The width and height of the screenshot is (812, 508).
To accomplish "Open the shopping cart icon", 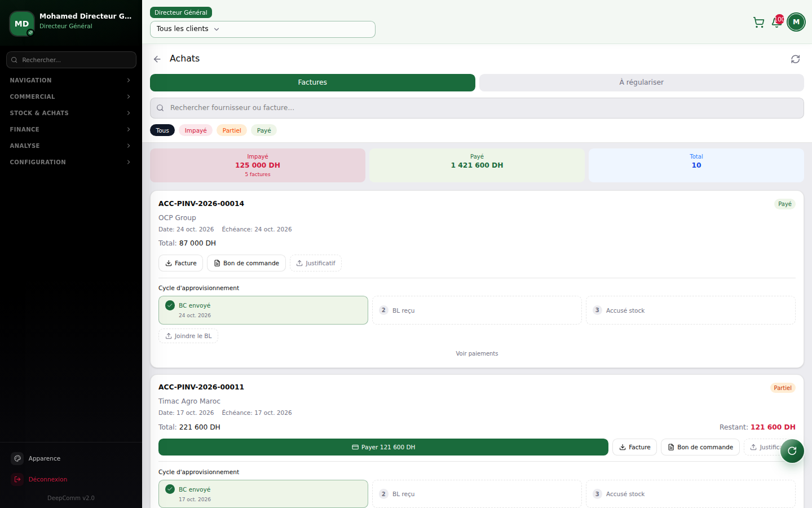I will click(x=758, y=22).
